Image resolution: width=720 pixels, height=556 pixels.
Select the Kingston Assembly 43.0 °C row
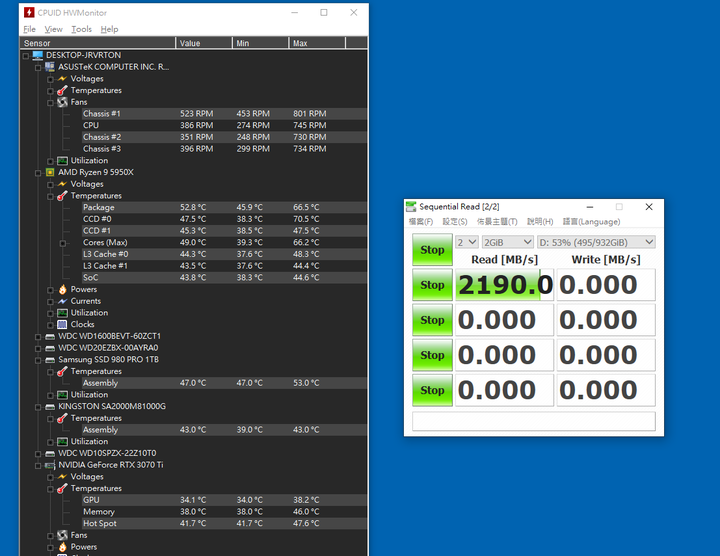224,430
